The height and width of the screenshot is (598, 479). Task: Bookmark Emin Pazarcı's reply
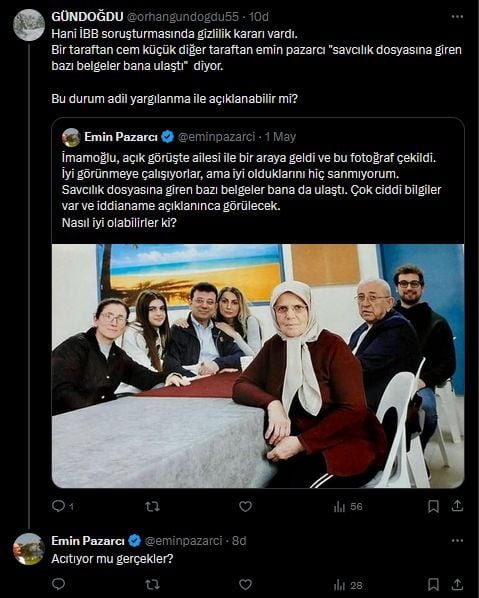click(433, 584)
